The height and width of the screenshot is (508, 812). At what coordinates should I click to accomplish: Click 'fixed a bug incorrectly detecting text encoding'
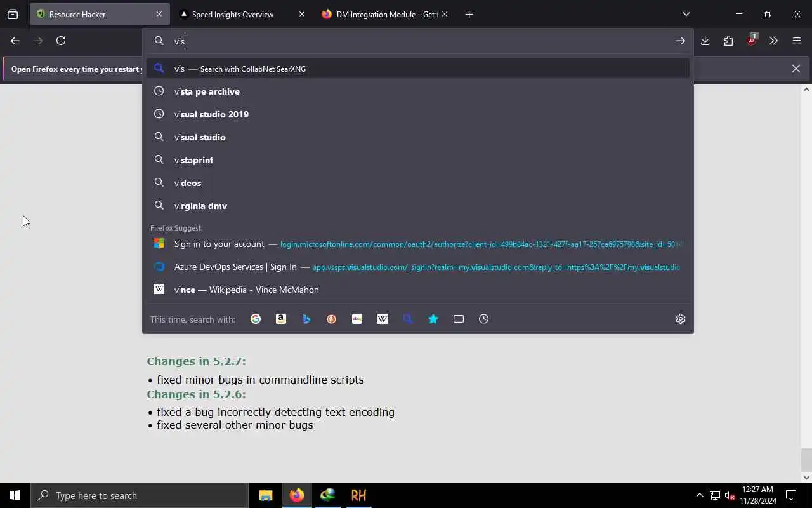point(275,412)
